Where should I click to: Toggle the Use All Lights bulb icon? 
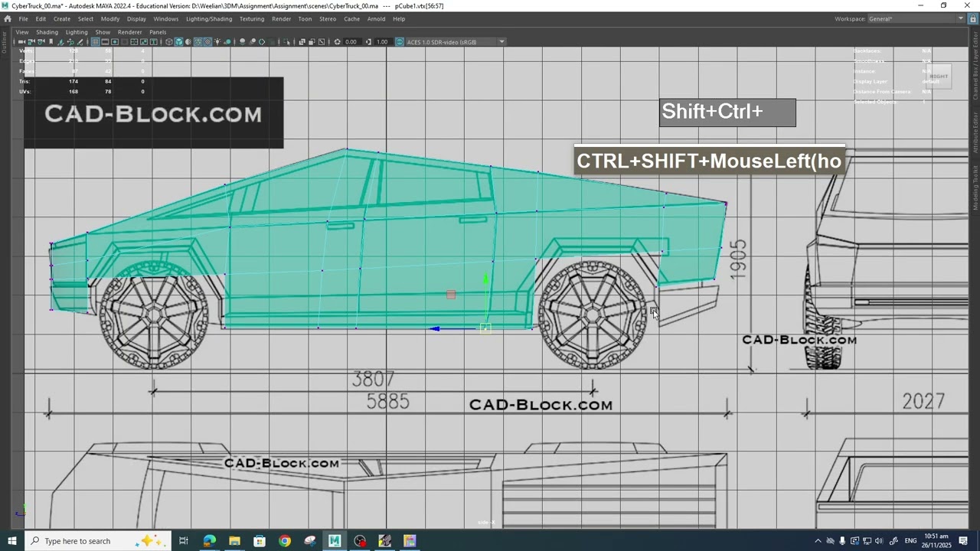click(x=218, y=41)
